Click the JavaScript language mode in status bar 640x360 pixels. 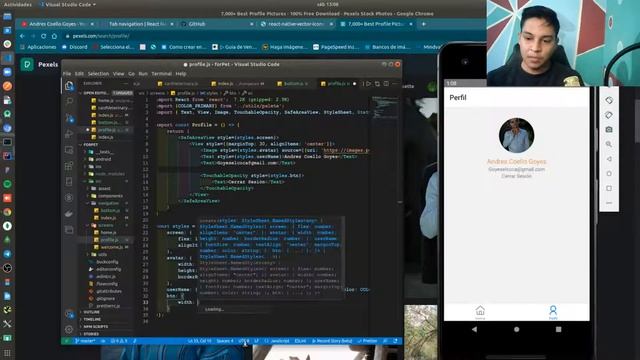click(x=277, y=341)
